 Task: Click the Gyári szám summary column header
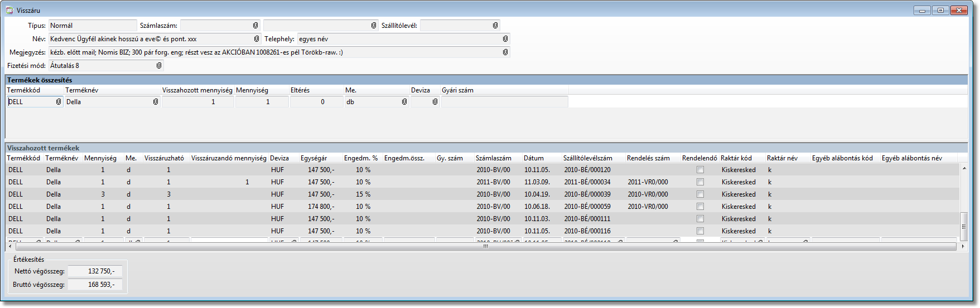457,90
